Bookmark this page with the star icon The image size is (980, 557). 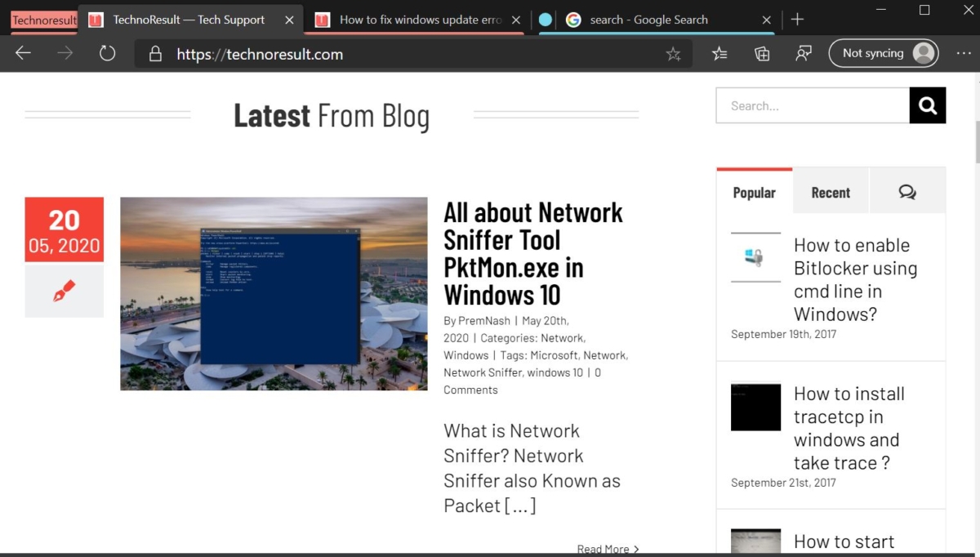673,54
